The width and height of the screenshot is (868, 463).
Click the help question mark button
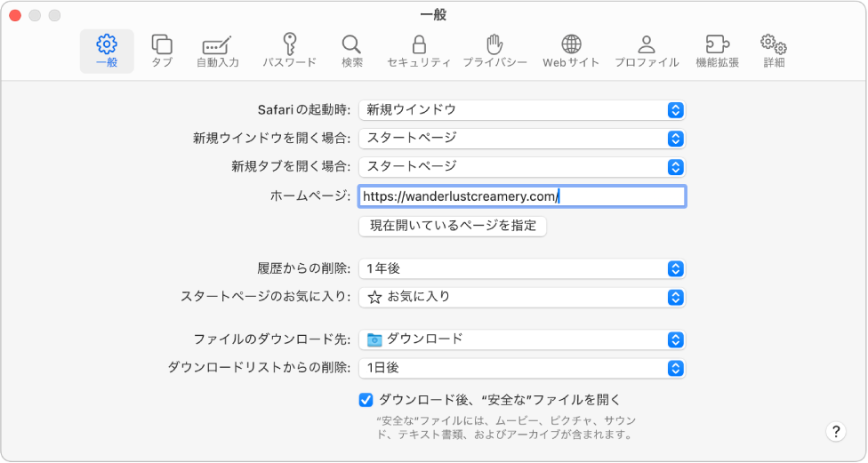coord(835,432)
